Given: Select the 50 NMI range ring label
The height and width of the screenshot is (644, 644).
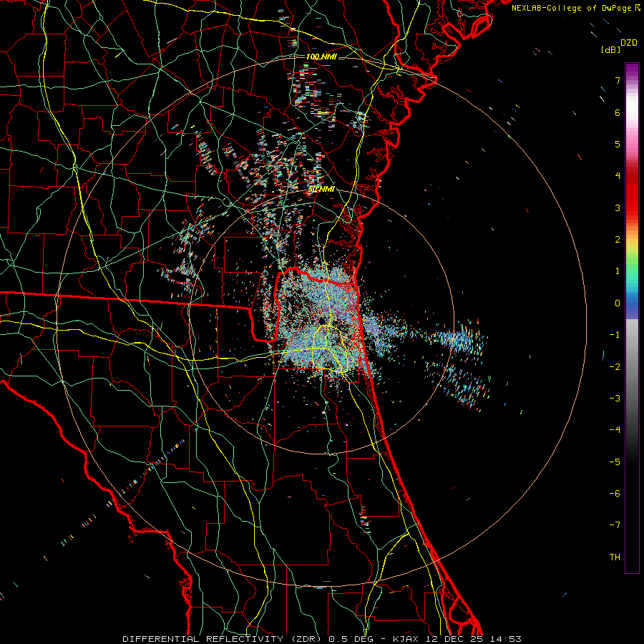Looking at the screenshot, I should pos(321,189).
